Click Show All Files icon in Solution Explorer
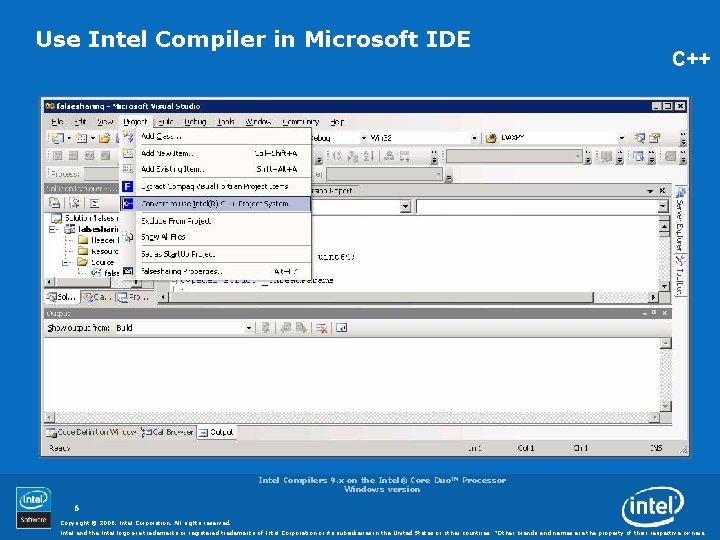This screenshot has height=540, width=720. [74, 203]
